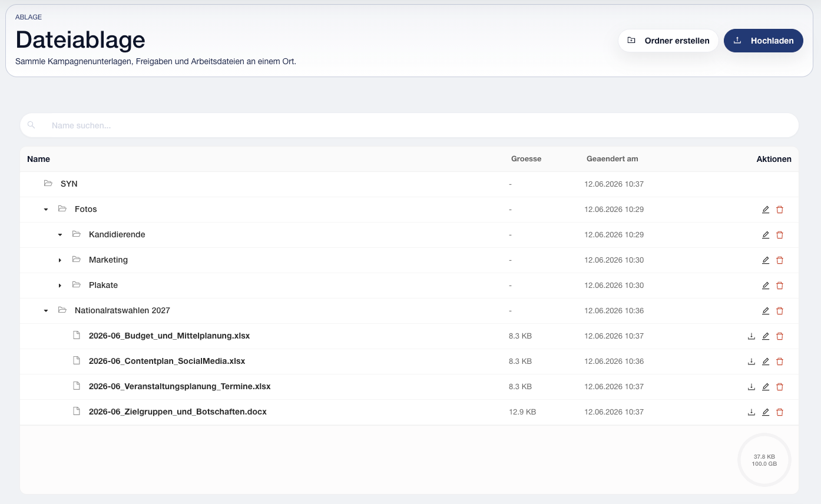Image resolution: width=821 pixels, height=504 pixels.
Task: Focus the Name suchen search field
Action: point(409,125)
